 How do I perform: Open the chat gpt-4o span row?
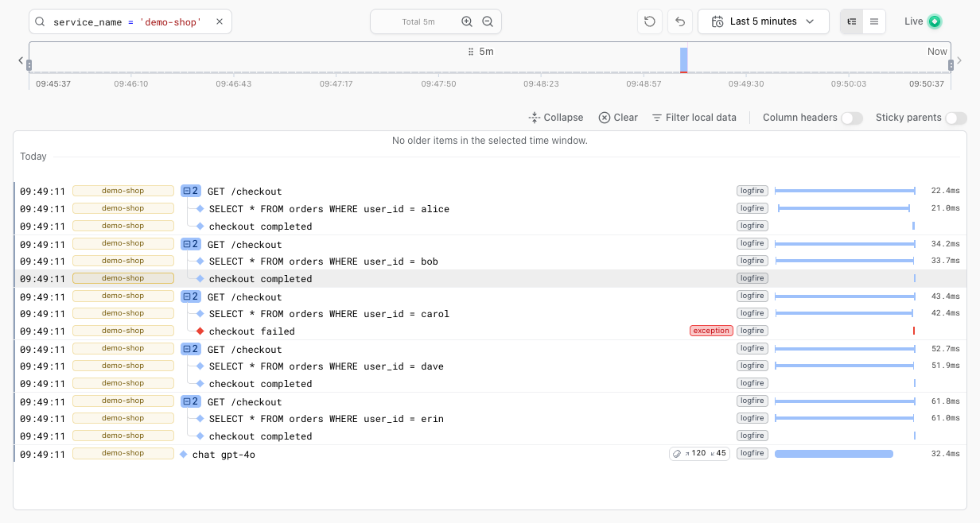[x=490, y=454]
